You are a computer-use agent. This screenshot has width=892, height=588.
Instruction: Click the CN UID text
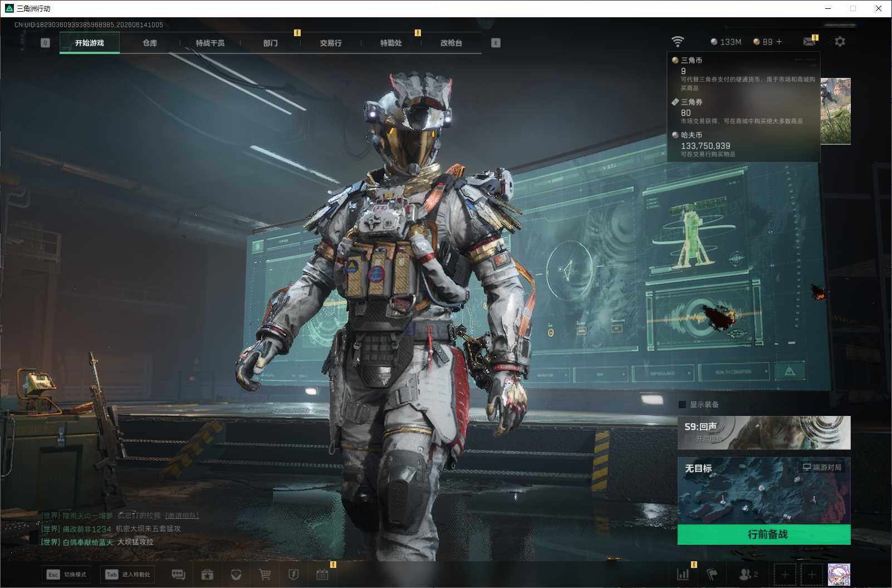[x=89, y=25]
